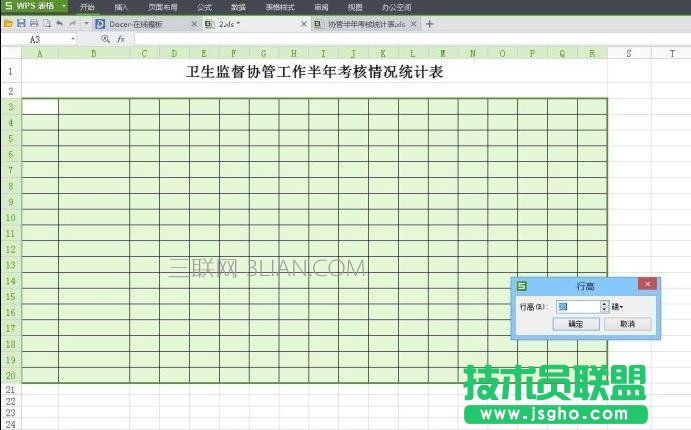Viewport: 691px width, 430px height.
Task: Click the 取消 button in 行高 dialog
Action: [x=628, y=324]
